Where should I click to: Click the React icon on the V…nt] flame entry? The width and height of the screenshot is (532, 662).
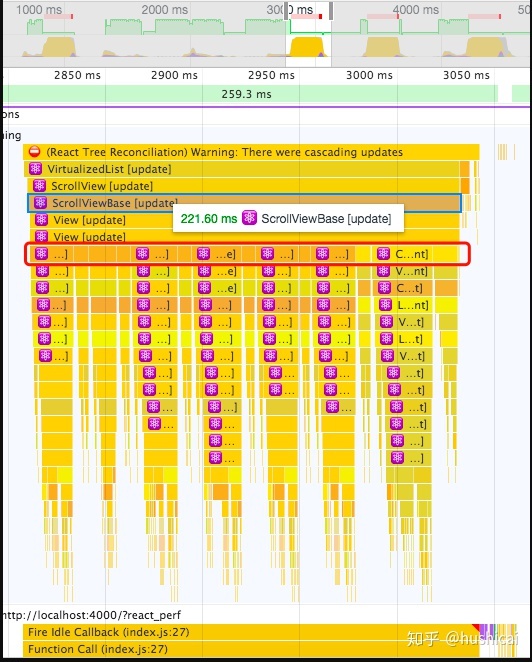[384, 271]
